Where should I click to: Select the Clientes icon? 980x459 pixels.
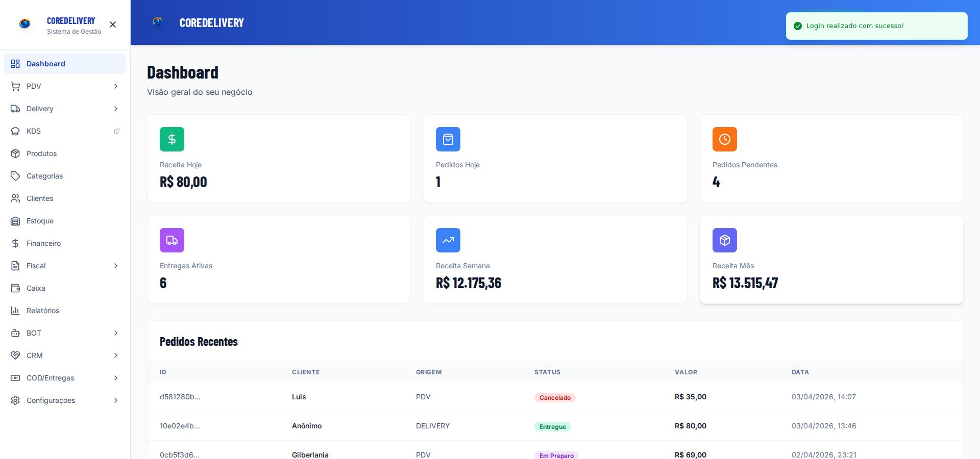[15, 198]
